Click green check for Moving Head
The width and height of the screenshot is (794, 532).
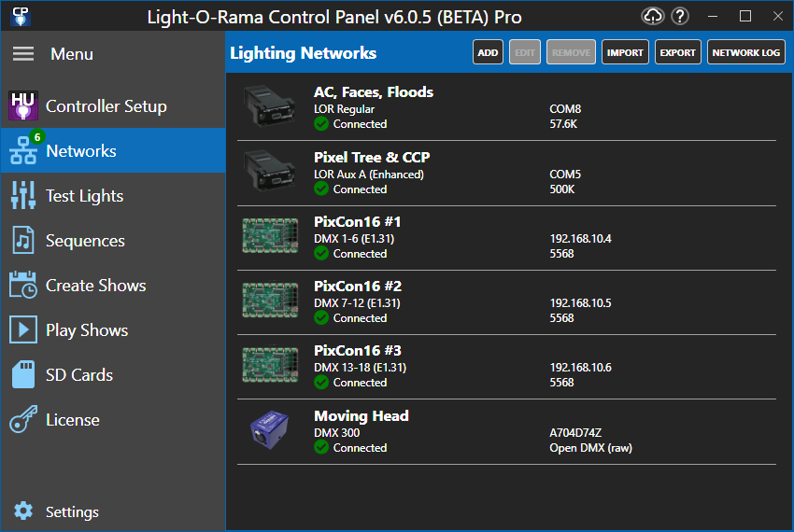click(321, 447)
